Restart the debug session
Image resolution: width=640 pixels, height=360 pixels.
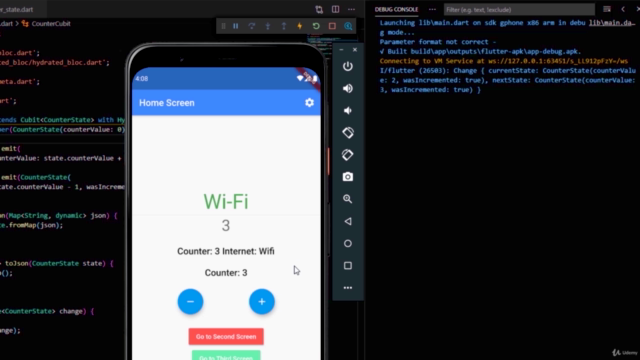pyautogui.click(x=316, y=26)
